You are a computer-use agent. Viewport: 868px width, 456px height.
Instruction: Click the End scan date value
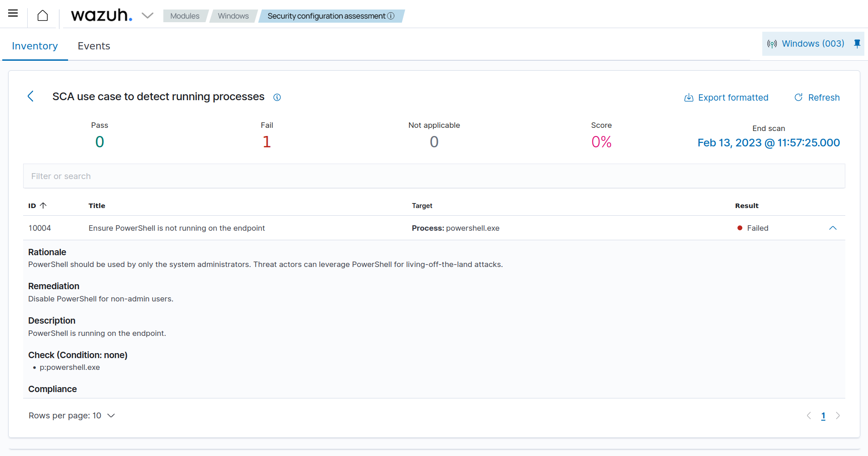pos(769,143)
